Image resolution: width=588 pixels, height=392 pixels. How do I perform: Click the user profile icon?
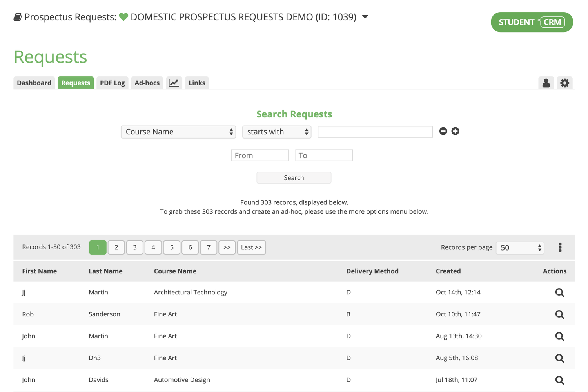[546, 83]
